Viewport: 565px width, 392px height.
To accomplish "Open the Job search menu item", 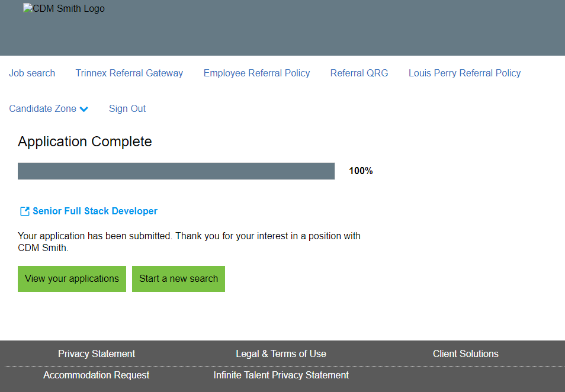I will click(x=32, y=73).
